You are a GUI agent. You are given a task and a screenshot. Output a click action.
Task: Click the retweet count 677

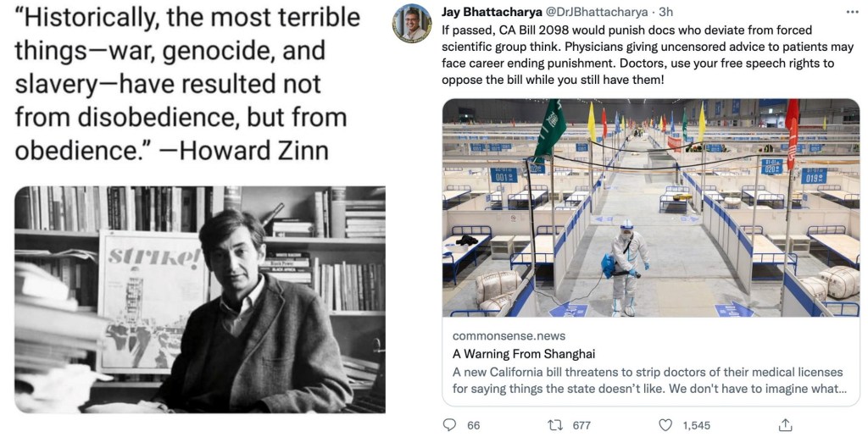[x=581, y=425]
